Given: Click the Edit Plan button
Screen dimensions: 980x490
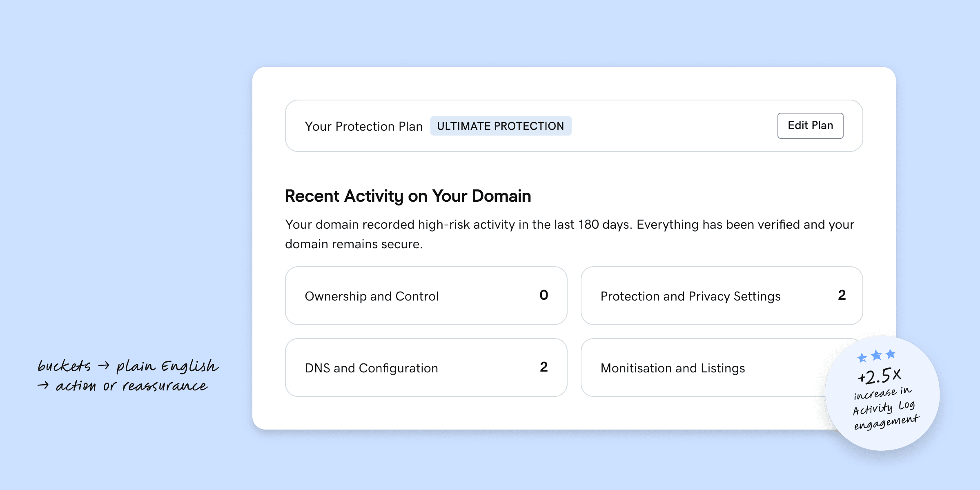Looking at the screenshot, I should 810,126.
